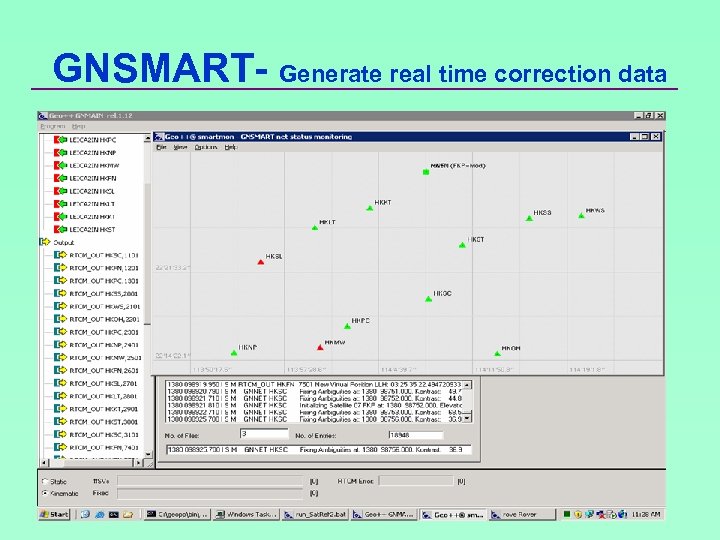Image resolution: width=720 pixels, height=540 pixels.
Task: Click the red HKMW station marker on the map
Action: (x=320, y=348)
